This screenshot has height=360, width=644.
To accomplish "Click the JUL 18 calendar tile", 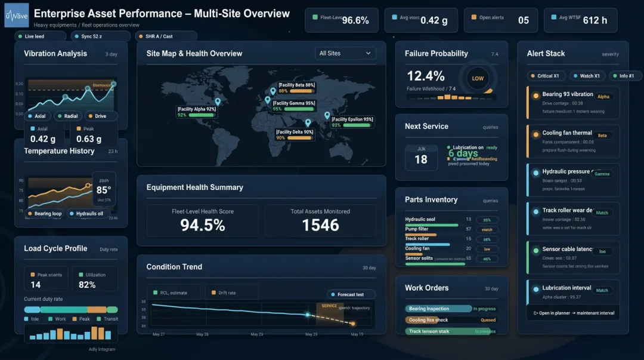I will tap(421, 157).
